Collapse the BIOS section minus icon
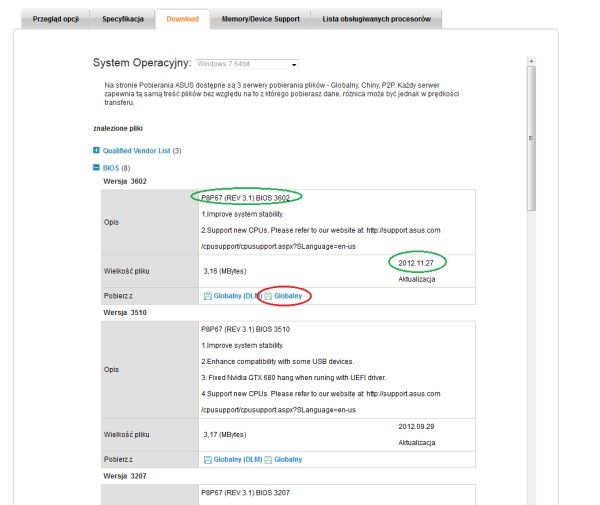600x505 pixels. (x=96, y=168)
